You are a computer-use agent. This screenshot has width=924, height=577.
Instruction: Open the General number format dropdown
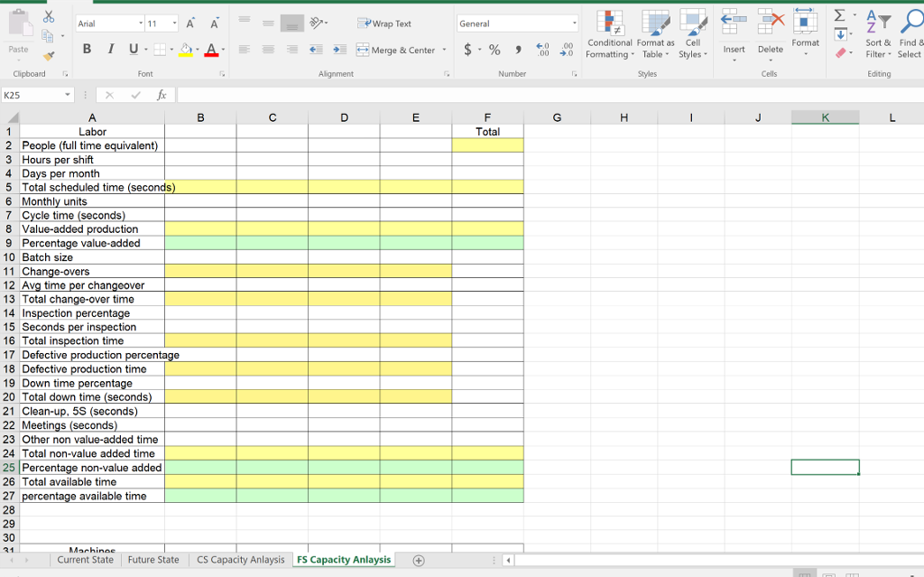click(x=574, y=23)
